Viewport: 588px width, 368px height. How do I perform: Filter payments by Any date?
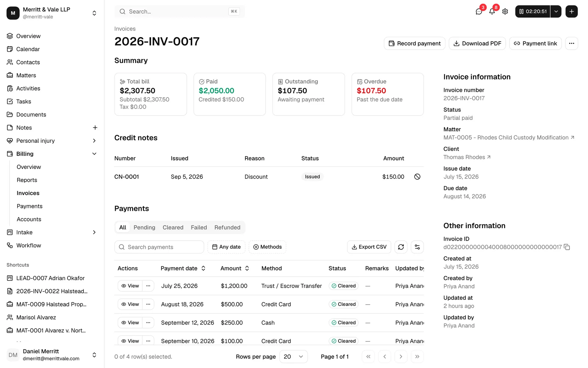pyautogui.click(x=226, y=247)
